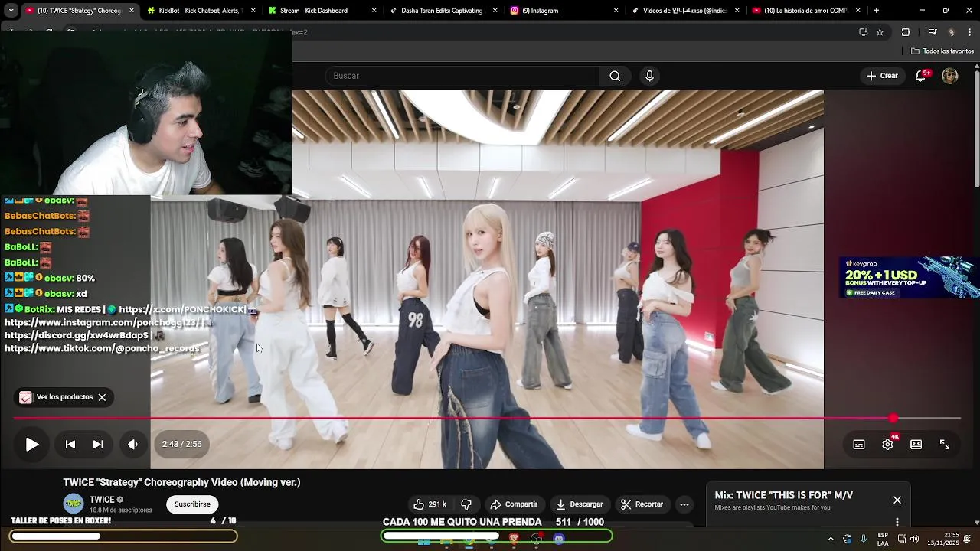Open the OBS icon on taskbar
Image resolution: width=980 pixels, height=551 pixels.
click(536, 539)
